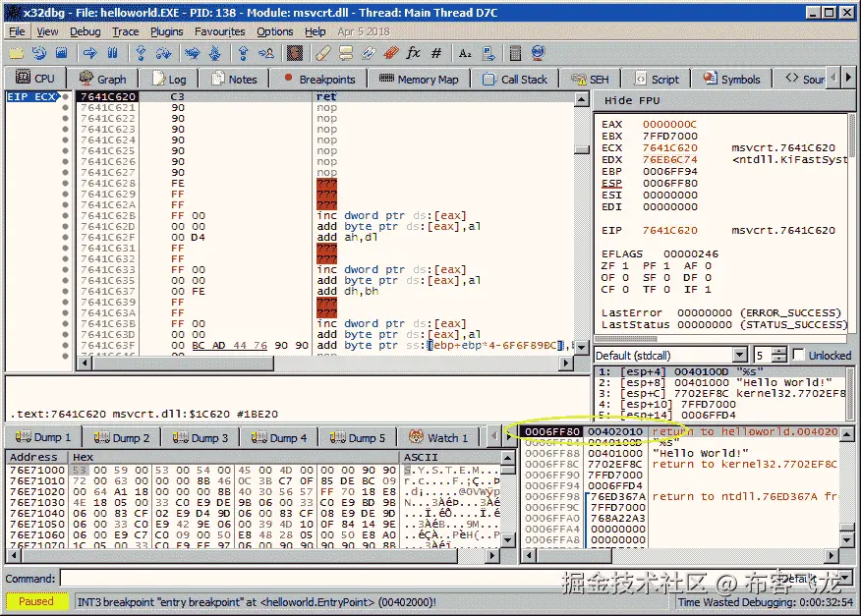Open the Plugins menu
Image resolution: width=861 pixels, height=616 pixels.
coord(167,31)
